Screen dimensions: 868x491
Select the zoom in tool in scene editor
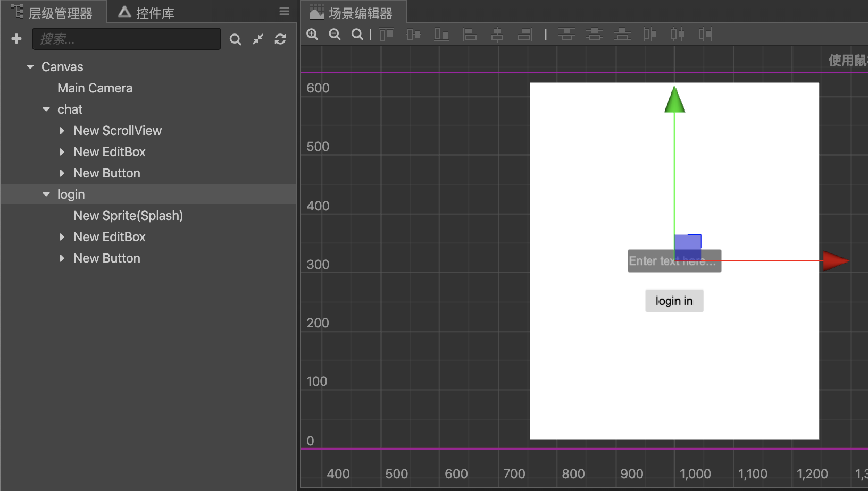tap(312, 34)
